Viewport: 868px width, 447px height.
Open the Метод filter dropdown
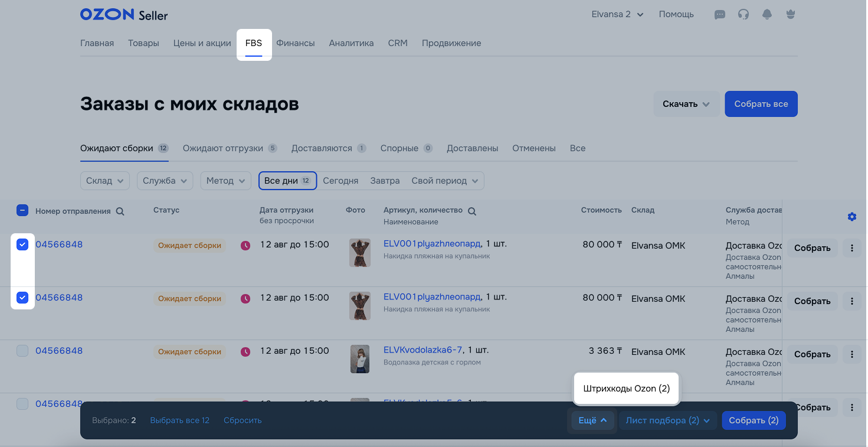point(226,181)
